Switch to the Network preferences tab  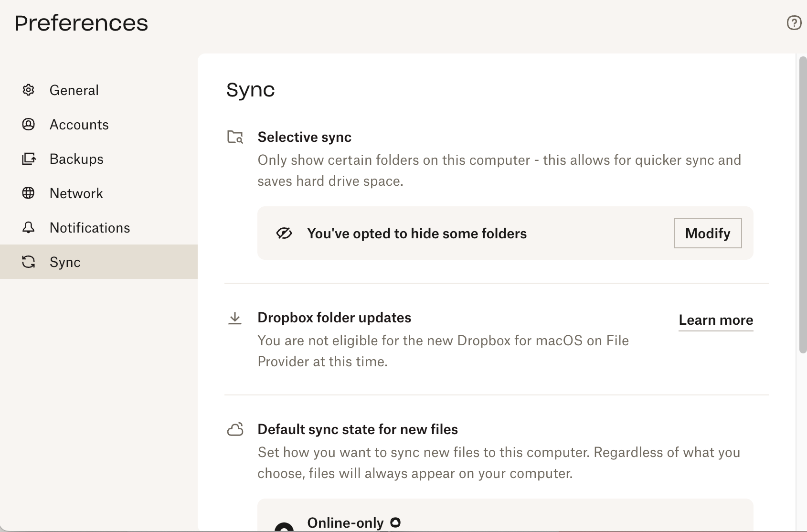(76, 193)
